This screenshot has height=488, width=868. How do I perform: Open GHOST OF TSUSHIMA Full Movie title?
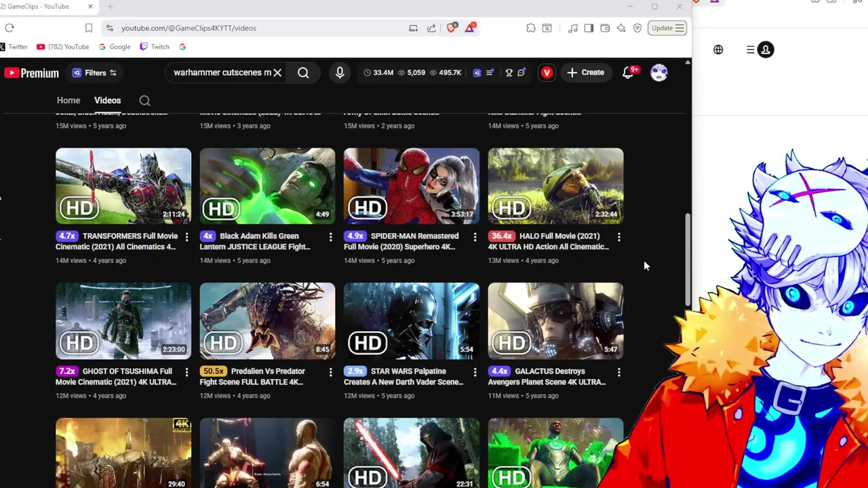coord(116,376)
